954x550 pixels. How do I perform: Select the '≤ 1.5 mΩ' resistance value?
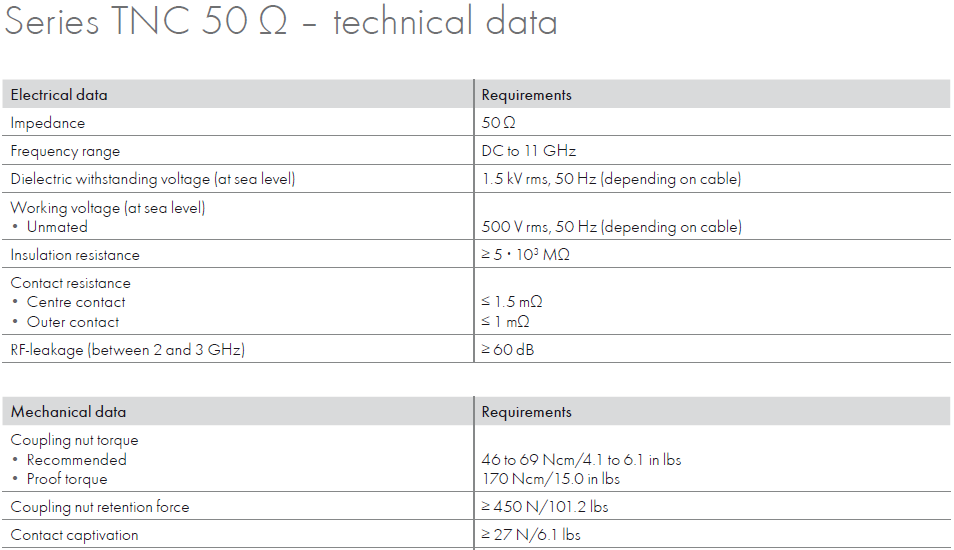click(x=512, y=302)
